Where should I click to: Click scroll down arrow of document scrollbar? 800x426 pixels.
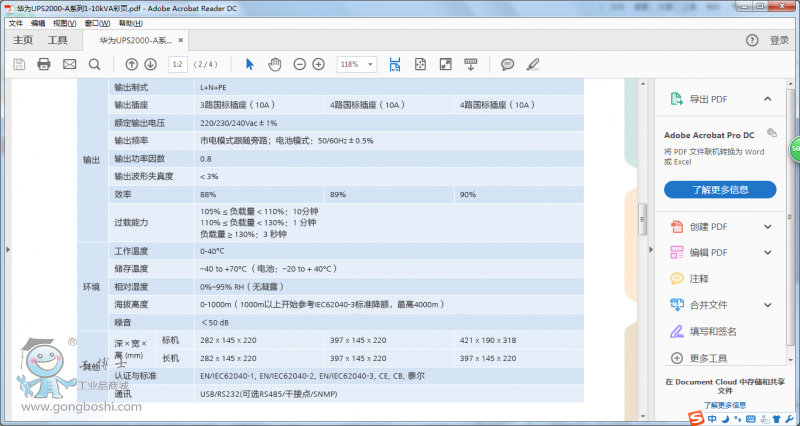(x=643, y=416)
